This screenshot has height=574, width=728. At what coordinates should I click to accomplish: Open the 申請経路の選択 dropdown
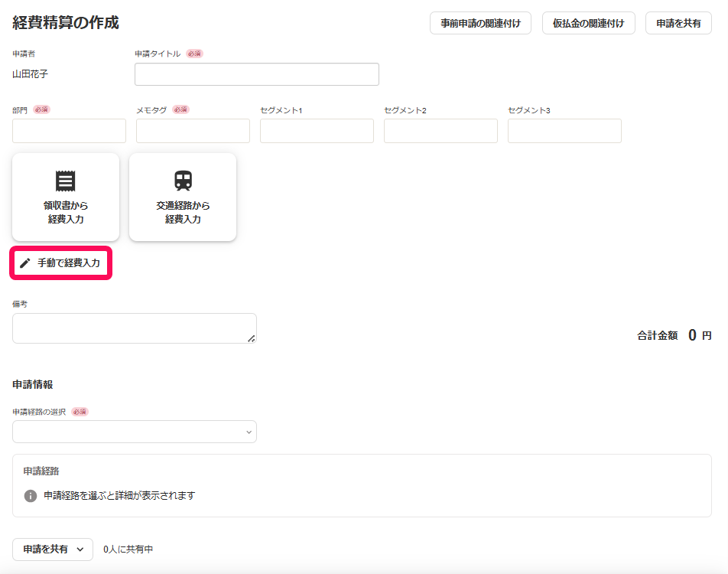pyautogui.click(x=135, y=432)
